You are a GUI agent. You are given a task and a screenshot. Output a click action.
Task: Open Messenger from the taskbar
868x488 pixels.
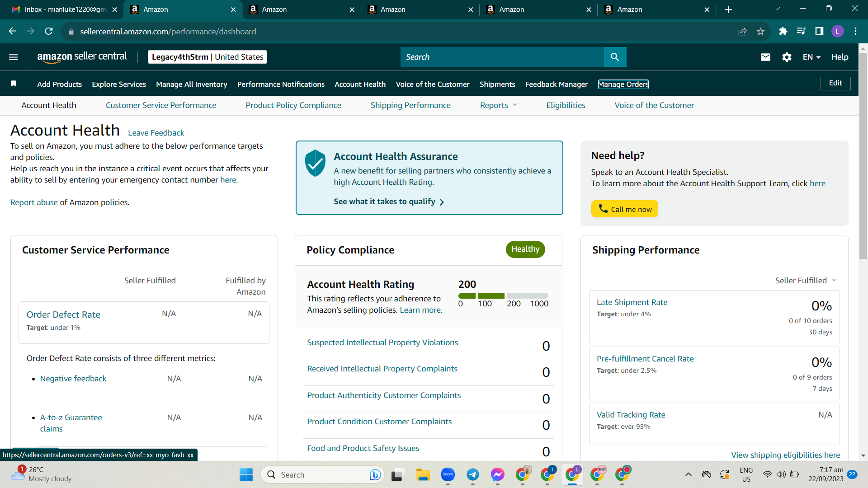point(498,475)
